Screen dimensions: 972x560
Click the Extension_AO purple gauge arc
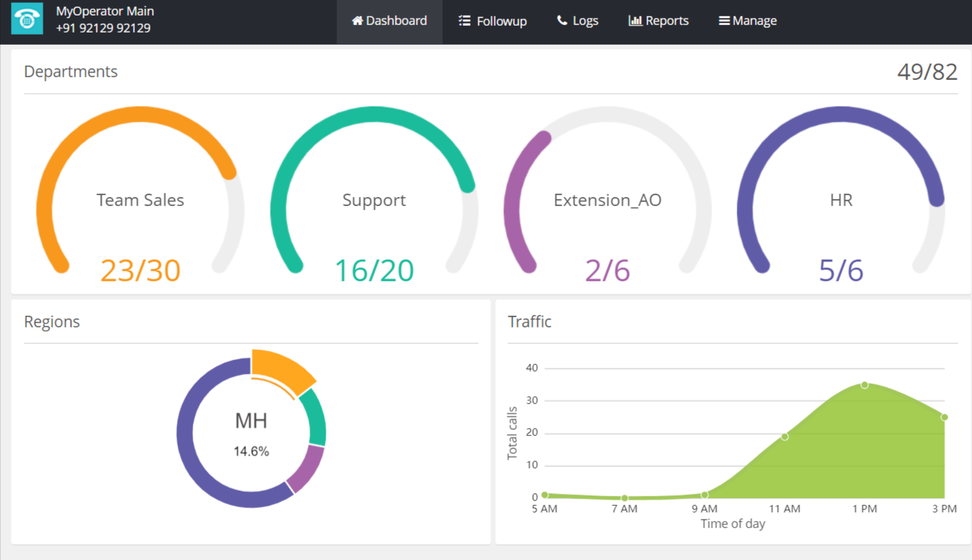click(x=516, y=203)
